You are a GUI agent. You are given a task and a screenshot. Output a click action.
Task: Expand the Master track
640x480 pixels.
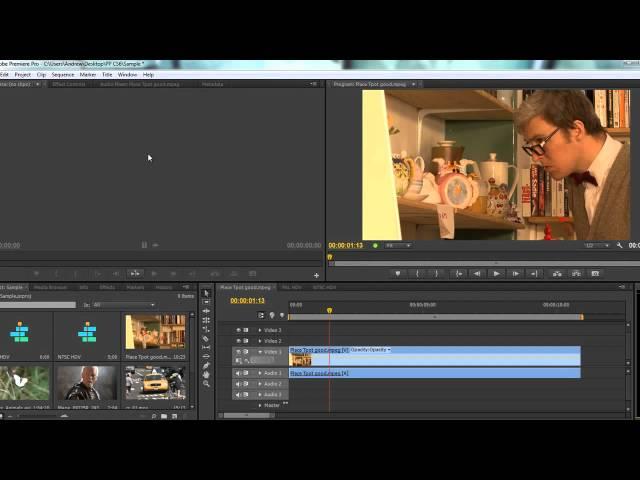pos(260,405)
